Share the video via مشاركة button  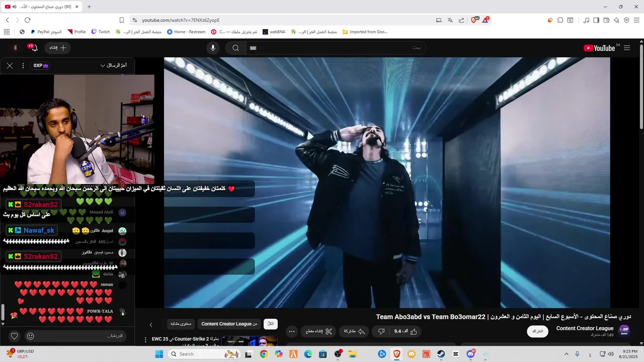354,331
